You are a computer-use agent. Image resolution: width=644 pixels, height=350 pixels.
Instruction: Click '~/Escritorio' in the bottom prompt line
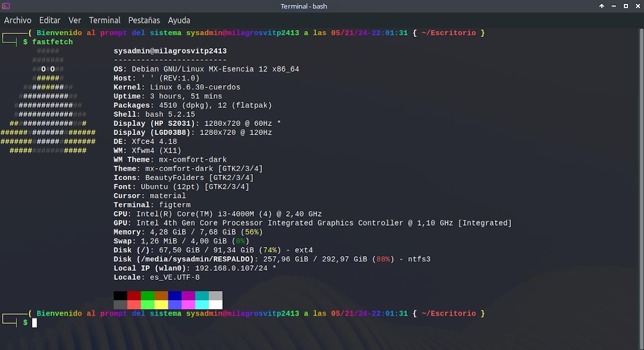point(449,314)
